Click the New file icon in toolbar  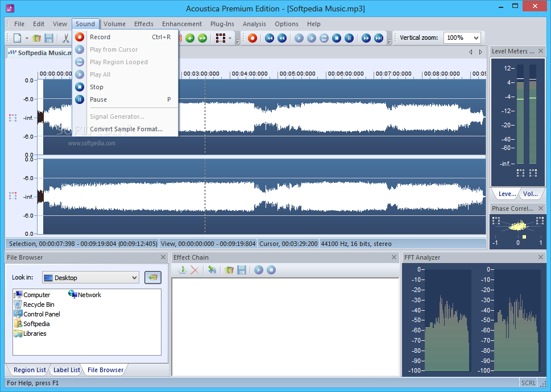click(17, 38)
